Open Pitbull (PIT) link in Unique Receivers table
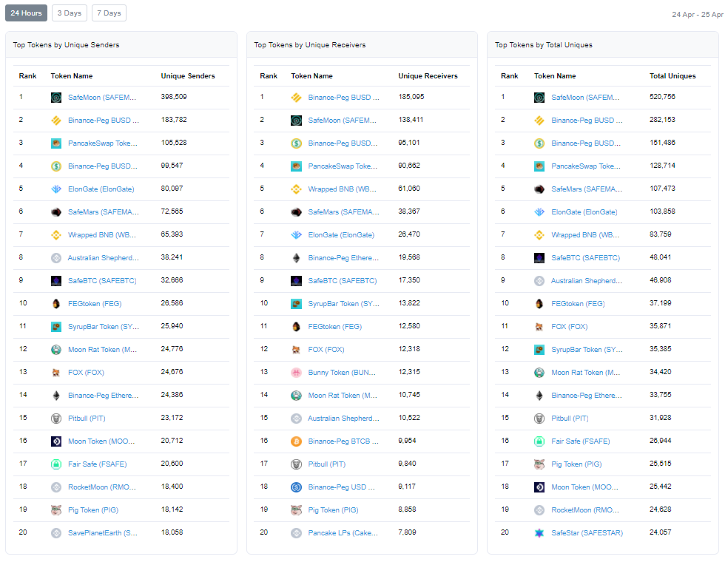The height and width of the screenshot is (562, 728). coord(327,464)
